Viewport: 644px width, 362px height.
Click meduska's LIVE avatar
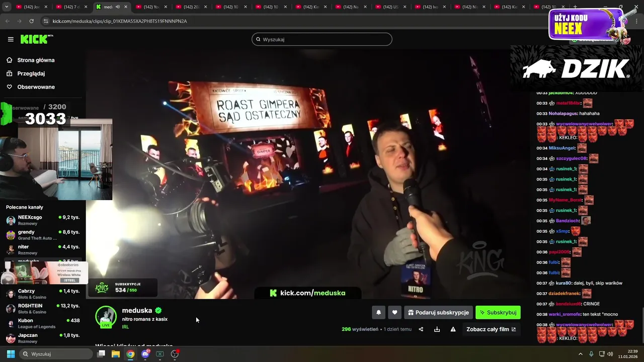pos(106,317)
